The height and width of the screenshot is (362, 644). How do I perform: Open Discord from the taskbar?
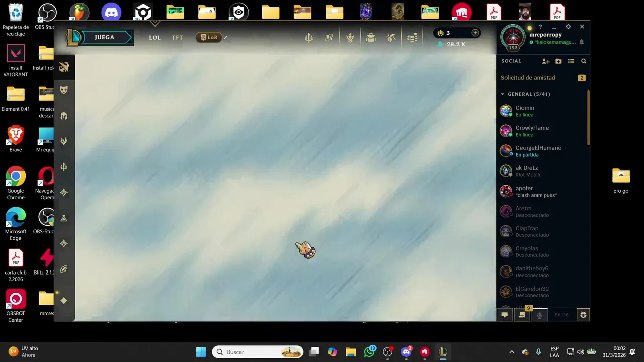tap(406, 352)
